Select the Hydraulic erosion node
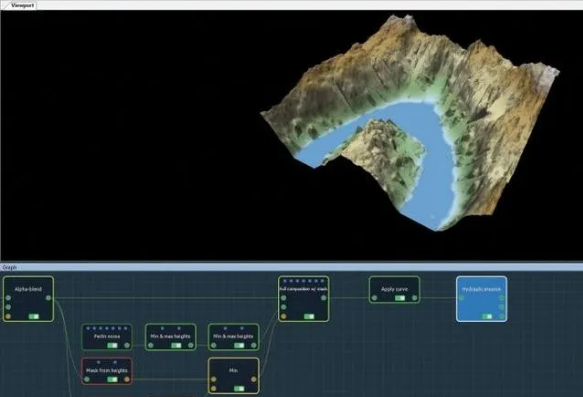583x397 pixels. point(481,299)
